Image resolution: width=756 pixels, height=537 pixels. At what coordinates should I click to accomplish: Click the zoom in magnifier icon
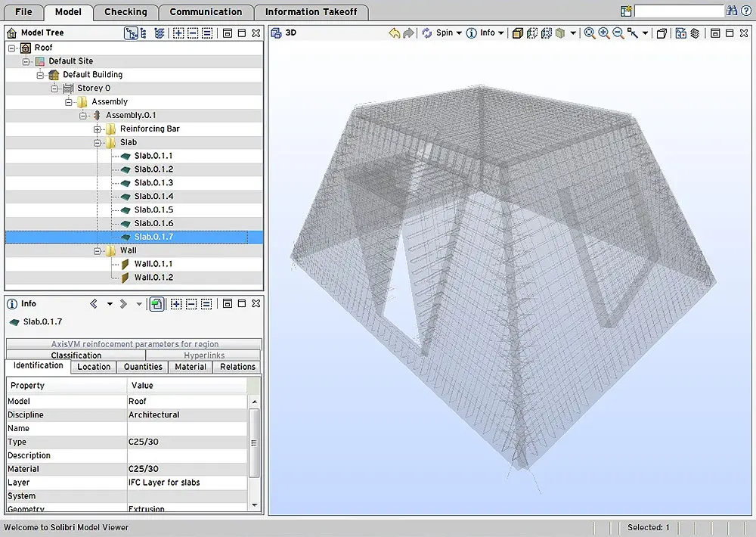point(604,33)
